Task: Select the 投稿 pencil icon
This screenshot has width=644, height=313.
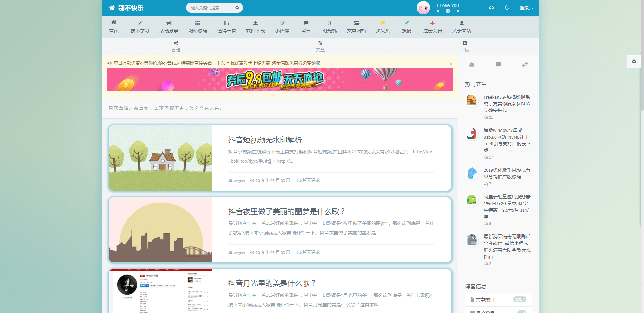Action: (x=407, y=23)
